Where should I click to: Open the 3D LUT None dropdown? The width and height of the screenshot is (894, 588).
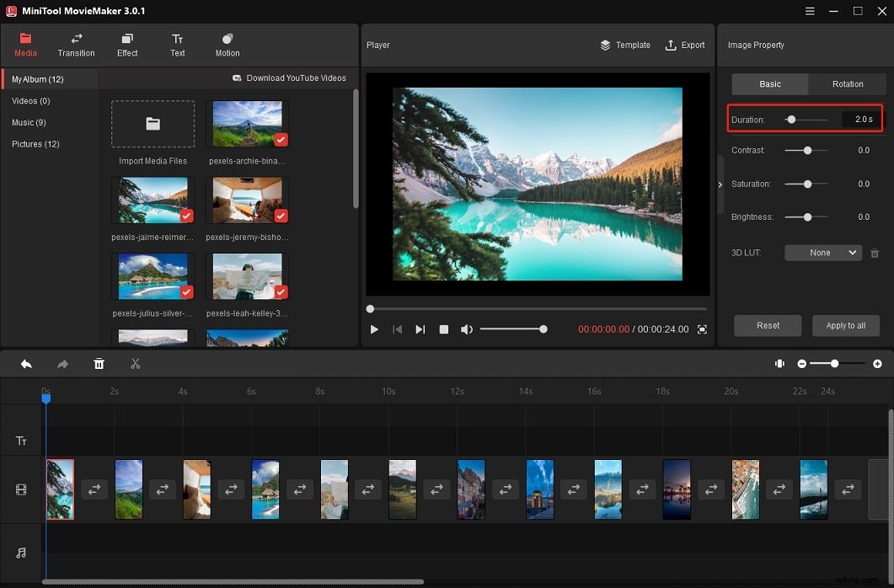pyautogui.click(x=822, y=253)
